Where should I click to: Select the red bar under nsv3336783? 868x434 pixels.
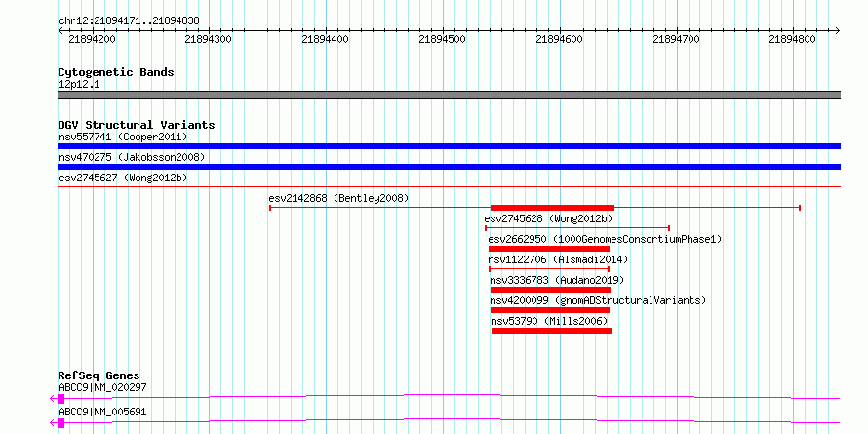click(x=550, y=290)
